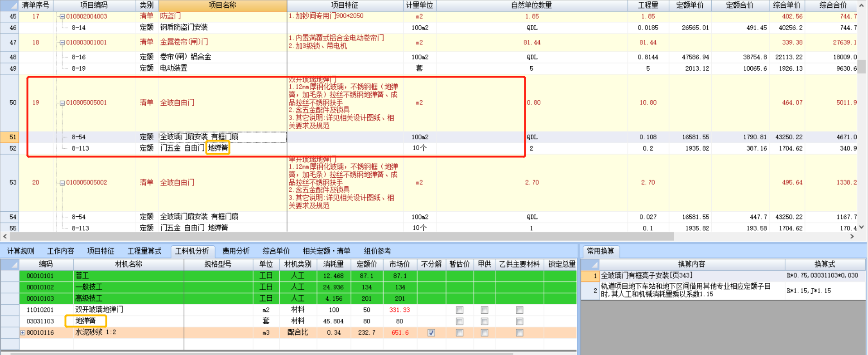Check 暂估价 for 双开玻璃地弹门 row

[460, 310]
